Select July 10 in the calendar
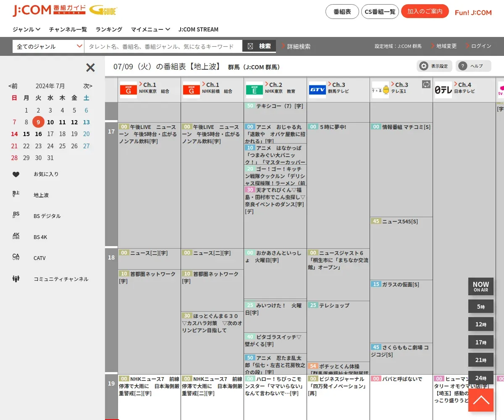 point(50,122)
